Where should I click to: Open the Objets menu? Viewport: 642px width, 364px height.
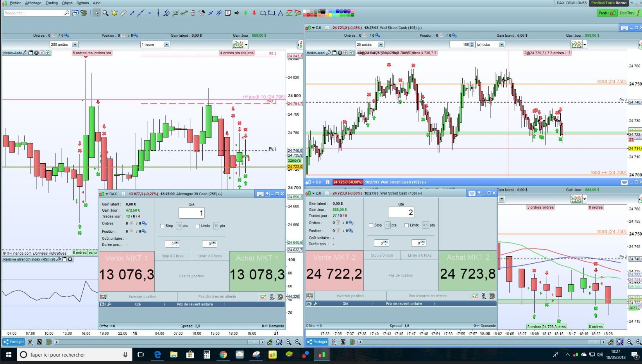tap(67, 3)
